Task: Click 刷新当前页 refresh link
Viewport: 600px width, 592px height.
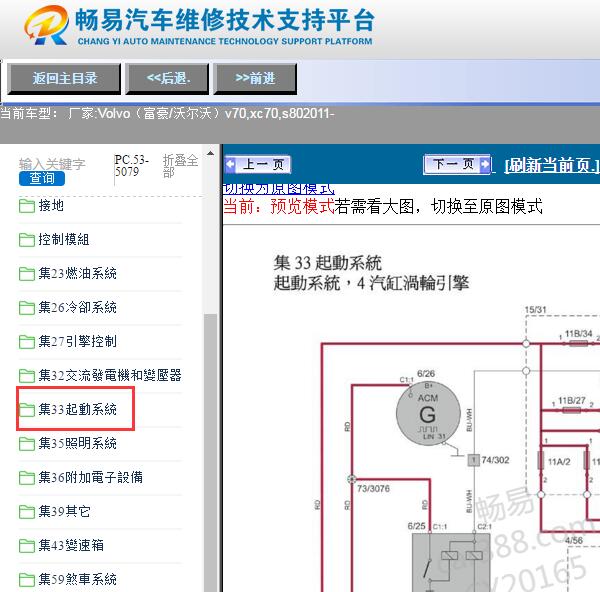Action: pyautogui.click(x=551, y=166)
